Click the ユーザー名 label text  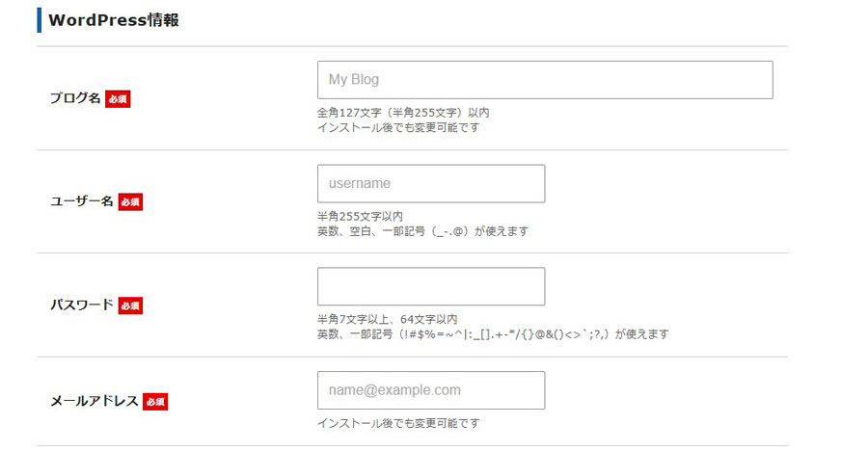pos(82,202)
